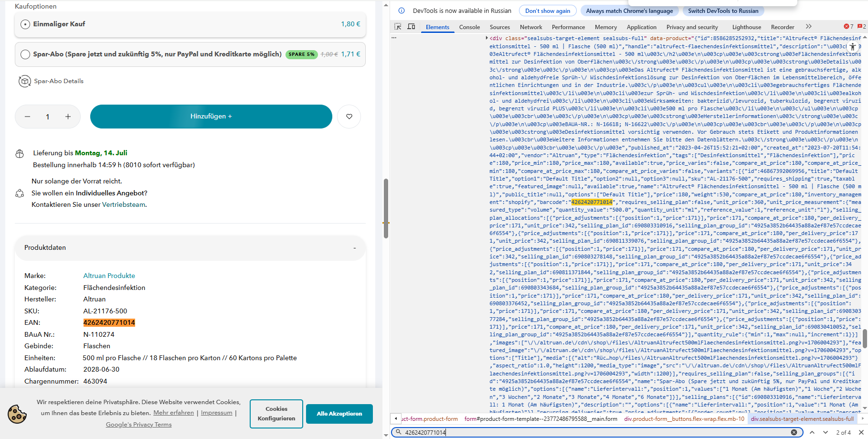Select the Einmaliger Kauf radio option
Viewport: 868px width, 439px height.
(25, 24)
